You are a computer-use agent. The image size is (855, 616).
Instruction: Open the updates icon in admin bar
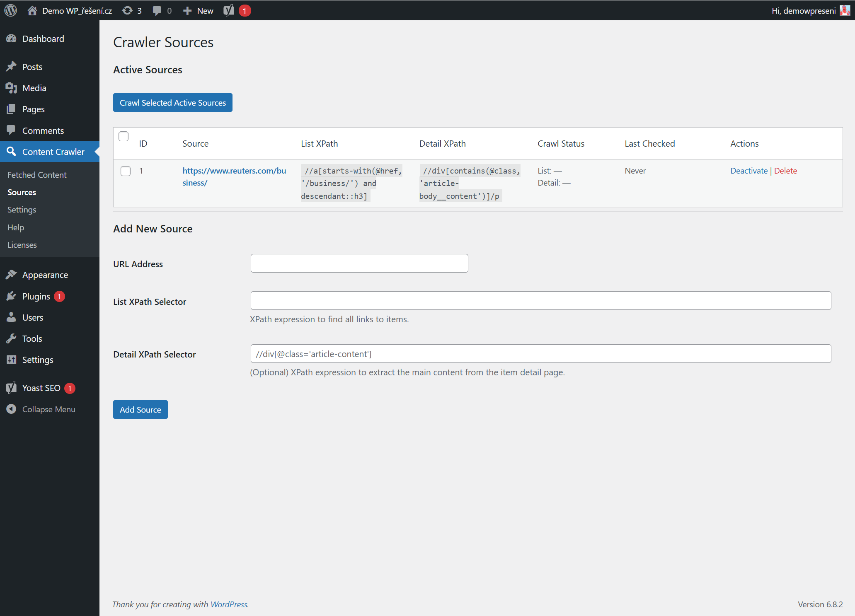tap(128, 10)
